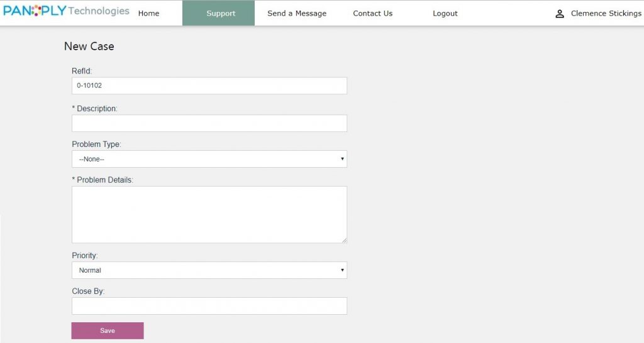Click the Panoply Technologies logo

pyautogui.click(x=66, y=11)
